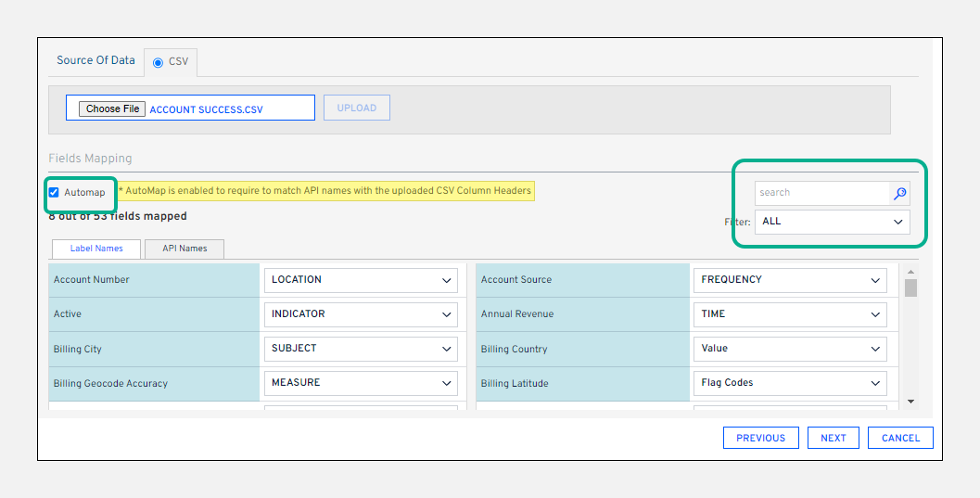This screenshot has height=498, width=980.
Task: Open the Active INDICATOR dropdown
Action: (x=361, y=314)
